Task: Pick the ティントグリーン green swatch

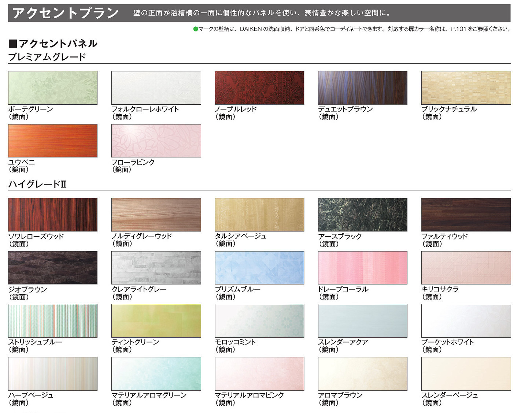Action: tap(156, 320)
